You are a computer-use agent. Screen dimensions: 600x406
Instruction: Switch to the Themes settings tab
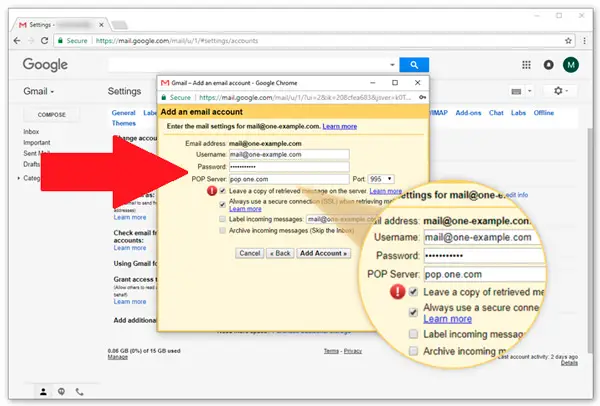click(124, 123)
